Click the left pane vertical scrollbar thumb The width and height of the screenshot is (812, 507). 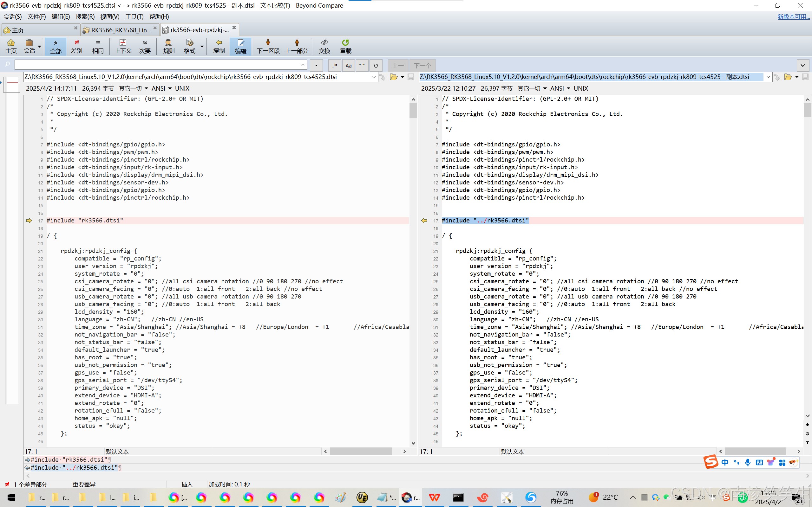click(x=413, y=111)
